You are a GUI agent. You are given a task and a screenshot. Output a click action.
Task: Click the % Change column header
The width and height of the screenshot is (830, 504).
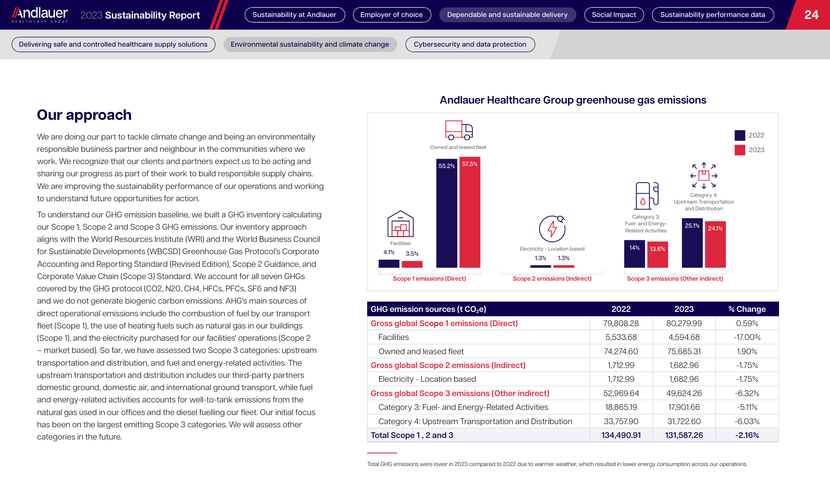pyautogui.click(x=747, y=309)
